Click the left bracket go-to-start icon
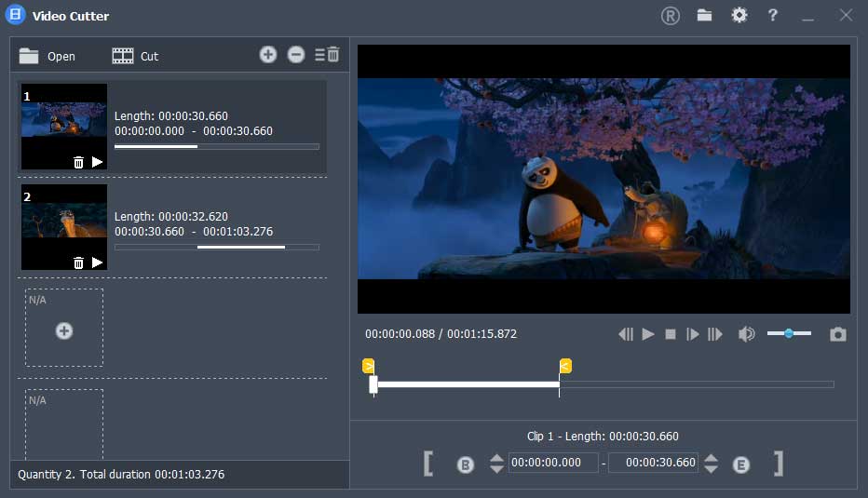Viewport: 868px width, 498px height. coord(427,464)
